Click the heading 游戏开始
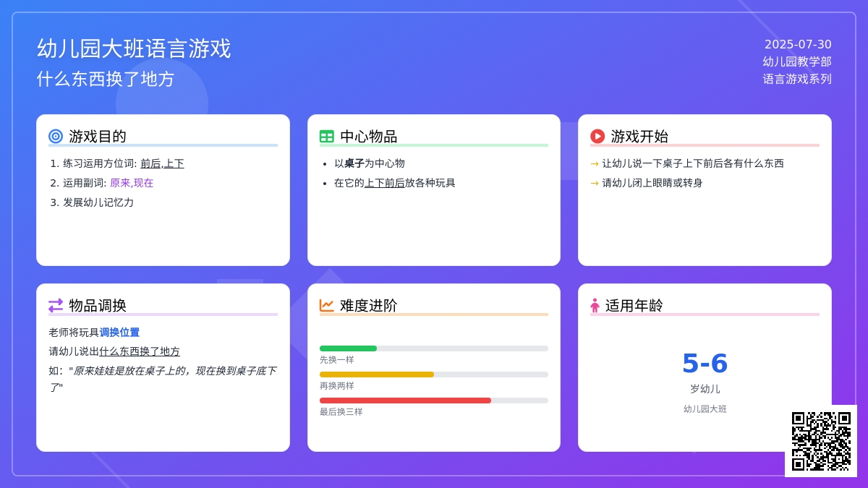 coord(639,136)
